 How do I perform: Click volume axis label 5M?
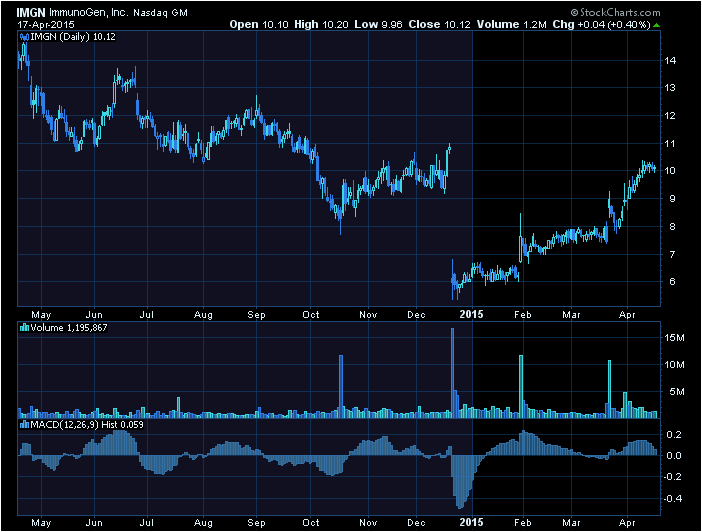coord(677,392)
